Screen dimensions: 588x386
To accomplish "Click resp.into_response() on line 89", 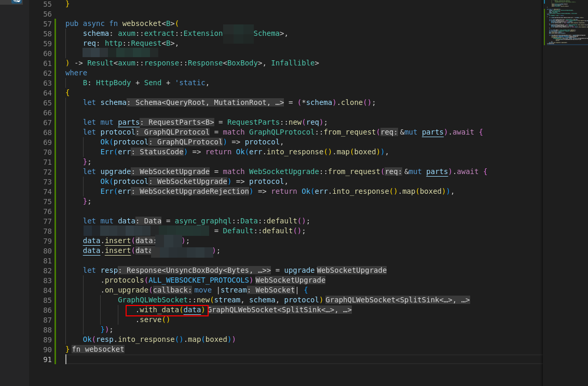I will (140, 339).
